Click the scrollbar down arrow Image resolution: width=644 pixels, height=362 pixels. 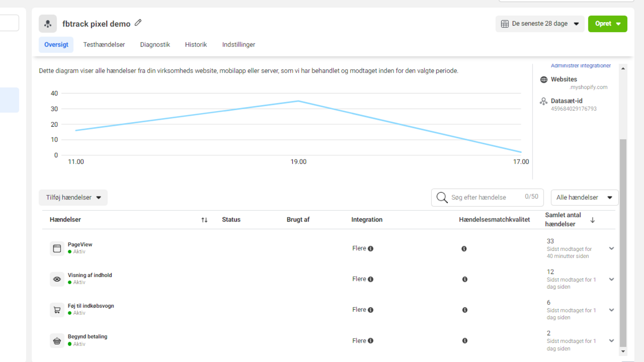click(623, 352)
